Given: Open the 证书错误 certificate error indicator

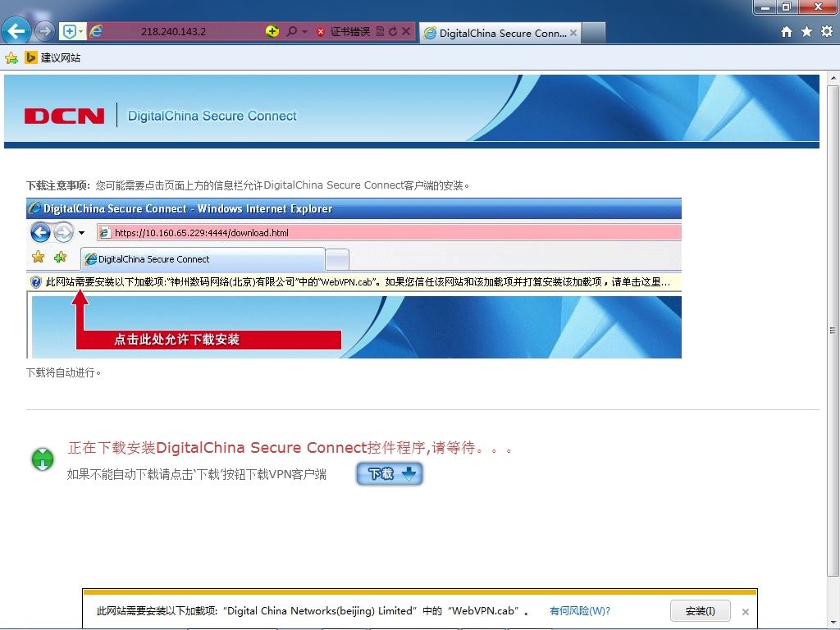Looking at the screenshot, I should click(x=344, y=32).
